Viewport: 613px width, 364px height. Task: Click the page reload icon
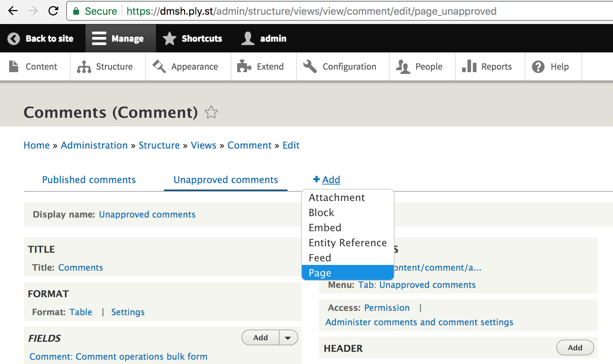[x=53, y=11]
